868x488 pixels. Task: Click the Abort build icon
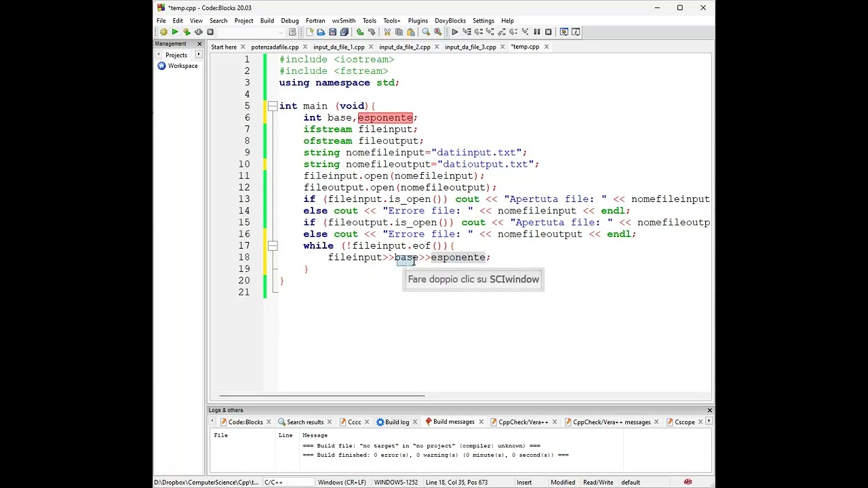coord(210,32)
